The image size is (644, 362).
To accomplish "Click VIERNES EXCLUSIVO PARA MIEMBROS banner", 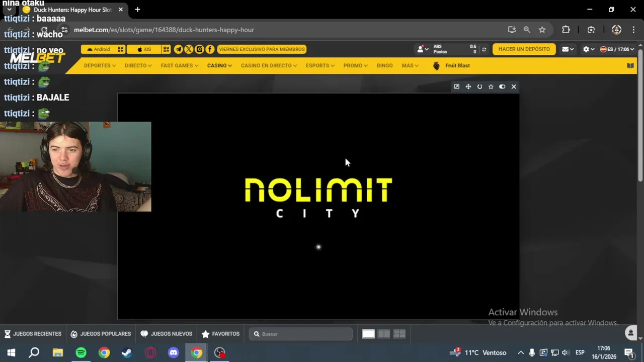I will point(262,49).
